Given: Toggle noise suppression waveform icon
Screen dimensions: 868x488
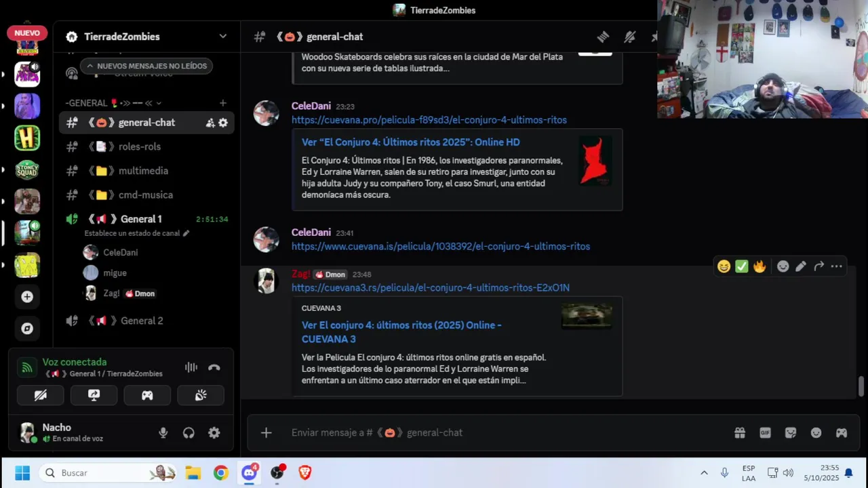Looking at the screenshot, I should point(191,367).
